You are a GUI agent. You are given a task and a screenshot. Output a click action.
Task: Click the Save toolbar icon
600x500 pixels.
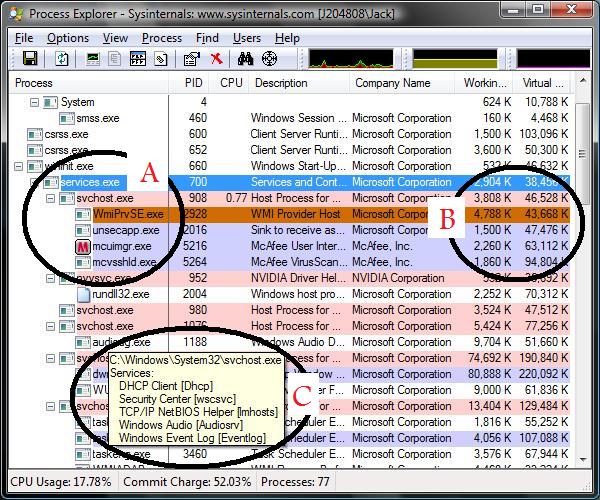coord(30,59)
